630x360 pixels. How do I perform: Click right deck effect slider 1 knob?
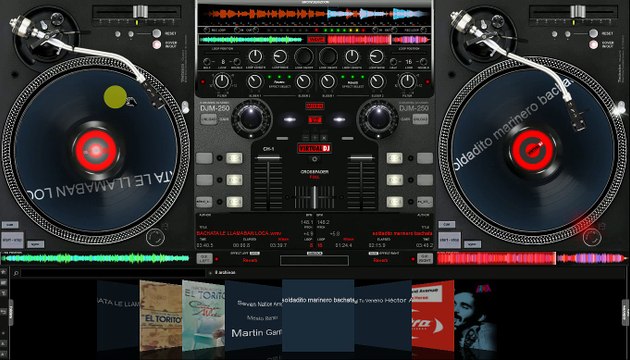(x=328, y=82)
